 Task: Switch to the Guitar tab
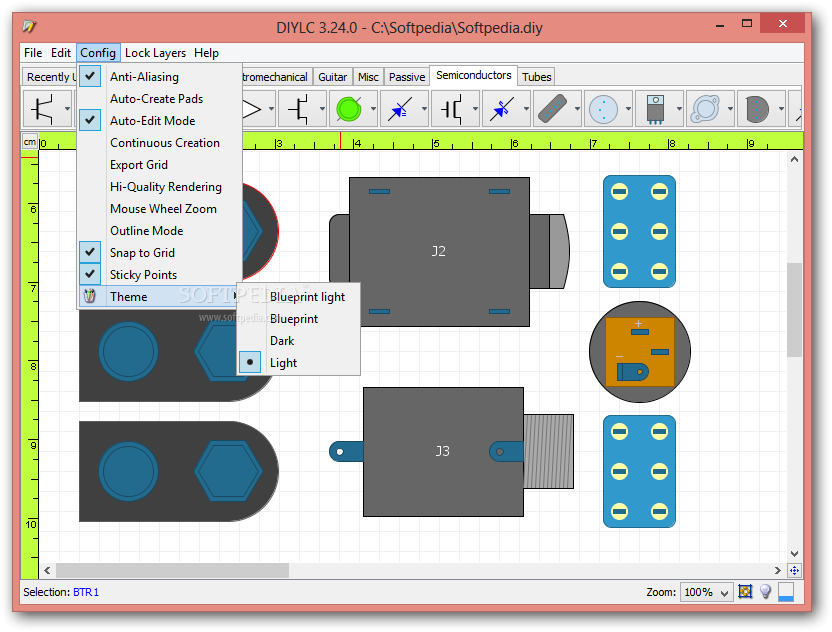(332, 77)
